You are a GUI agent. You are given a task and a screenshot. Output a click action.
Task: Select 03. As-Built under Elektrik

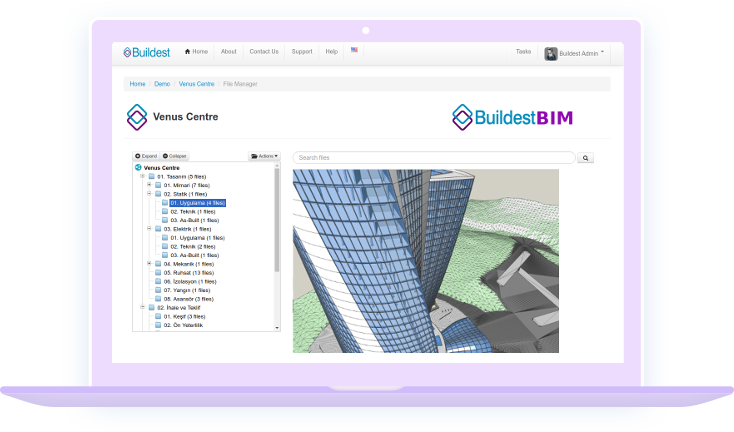tap(195, 255)
